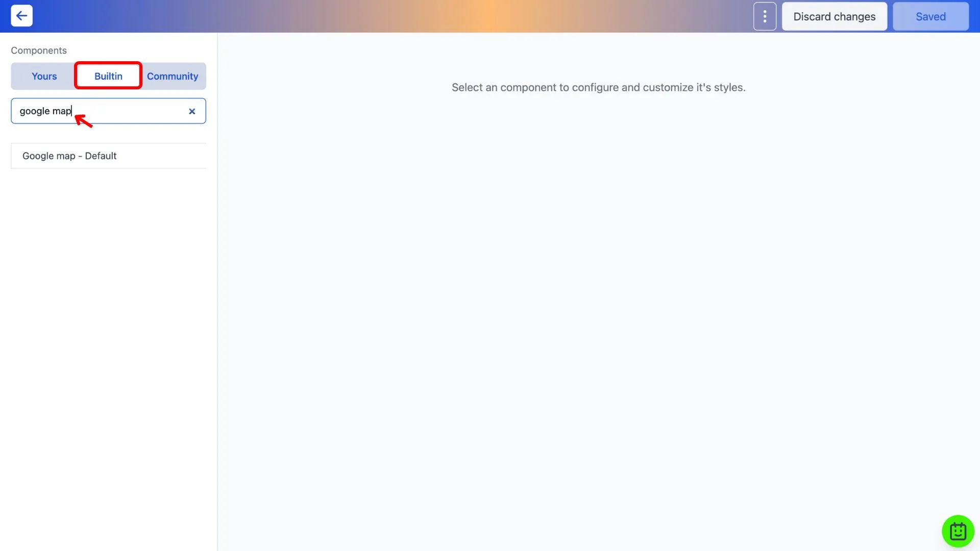
Task: Click the calendar/schedule icon bottom right
Action: pyautogui.click(x=958, y=530)
